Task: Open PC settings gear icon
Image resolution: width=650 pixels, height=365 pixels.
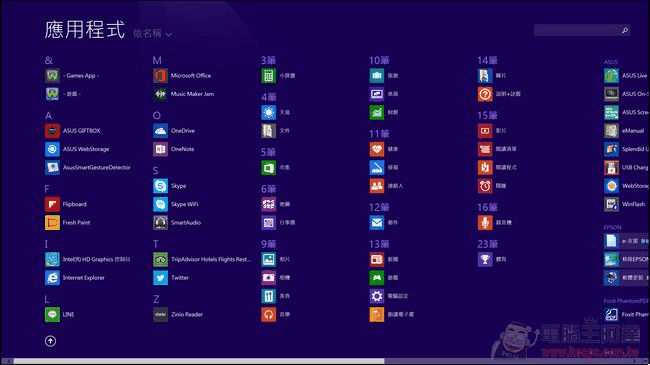Action: tap(377, 296)
